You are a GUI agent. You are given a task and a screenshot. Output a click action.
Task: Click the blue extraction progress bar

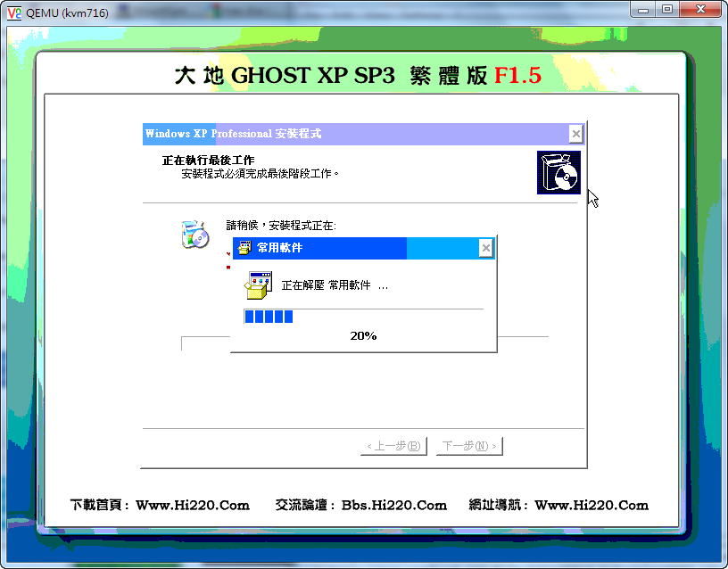(363, 317)
